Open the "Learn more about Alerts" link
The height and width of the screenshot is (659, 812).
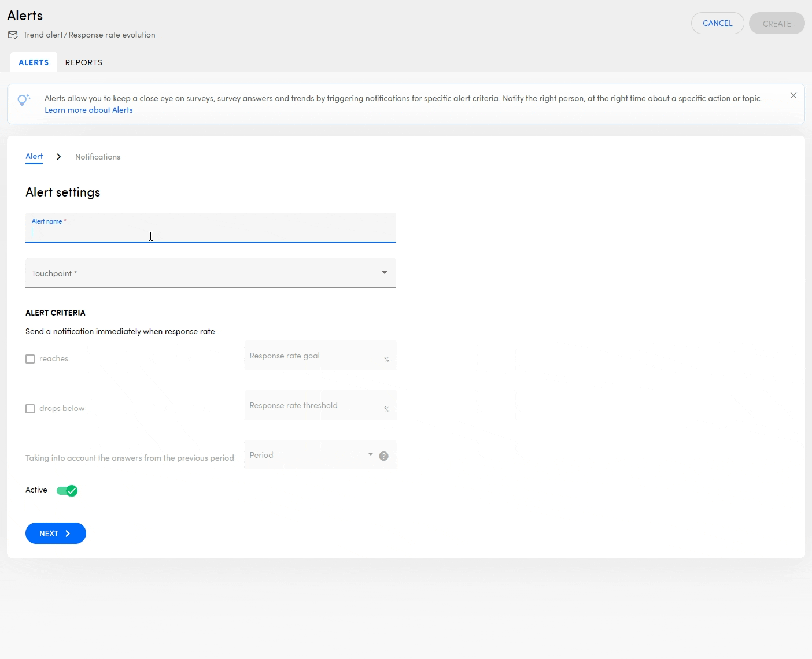click(x=88, y=110)
